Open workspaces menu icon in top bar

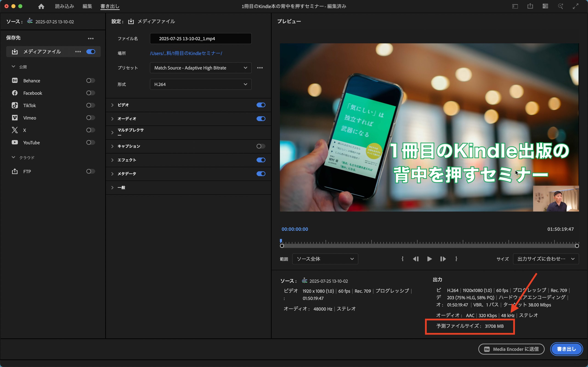point(545,6)
